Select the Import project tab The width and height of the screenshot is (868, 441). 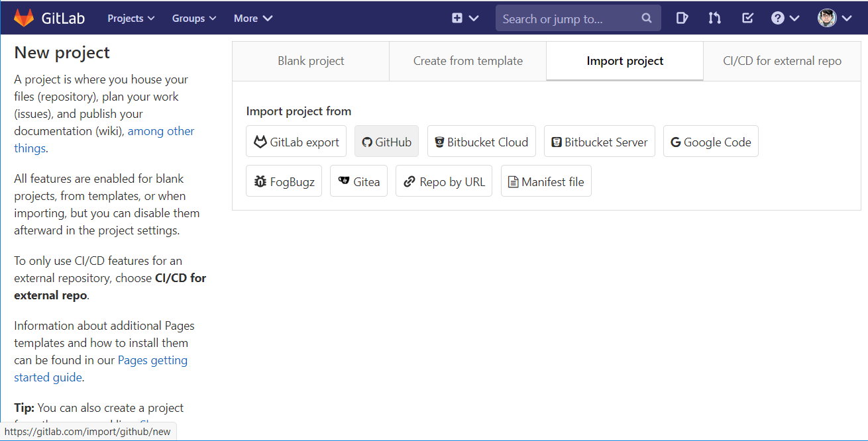(625, 61)
